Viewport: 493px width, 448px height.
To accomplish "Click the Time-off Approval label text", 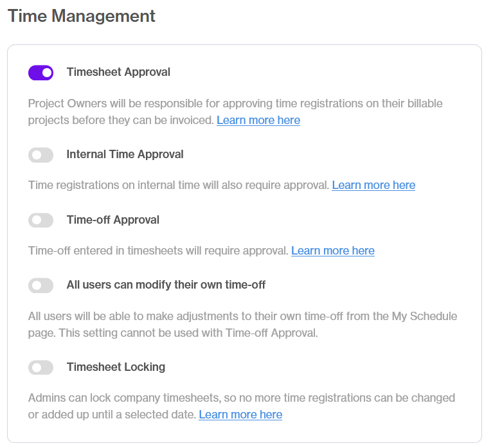I will 113,220.
